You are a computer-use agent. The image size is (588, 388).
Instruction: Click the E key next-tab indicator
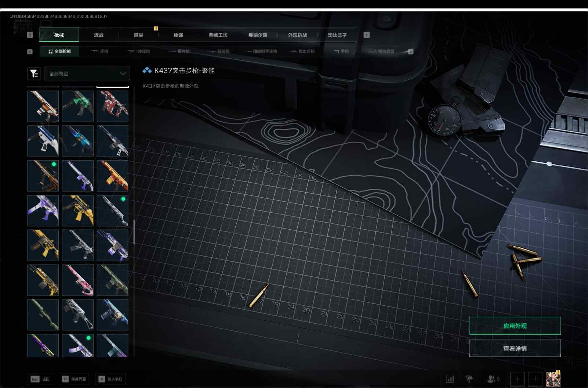[x=366, y=35]
